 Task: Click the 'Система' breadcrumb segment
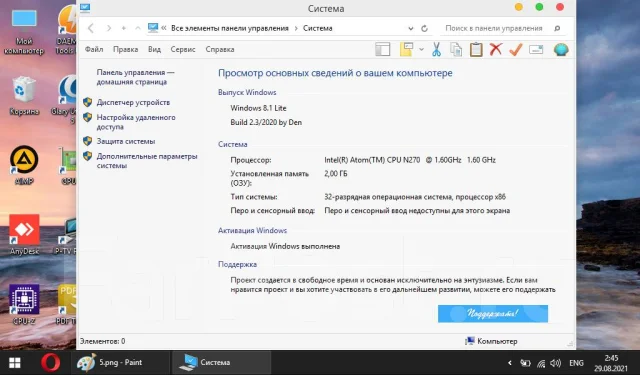point(318,28)
